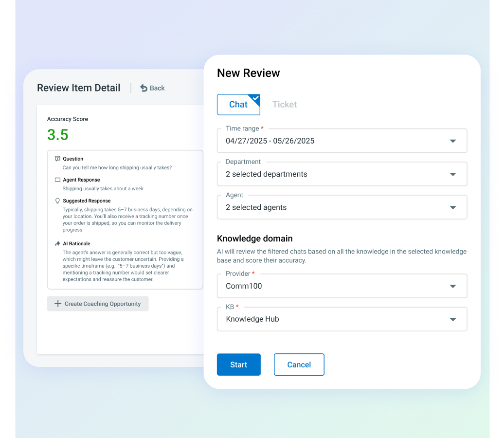Click the plus icon for coaching opportunity
504x438 pixels.
[x=58, y=304]
